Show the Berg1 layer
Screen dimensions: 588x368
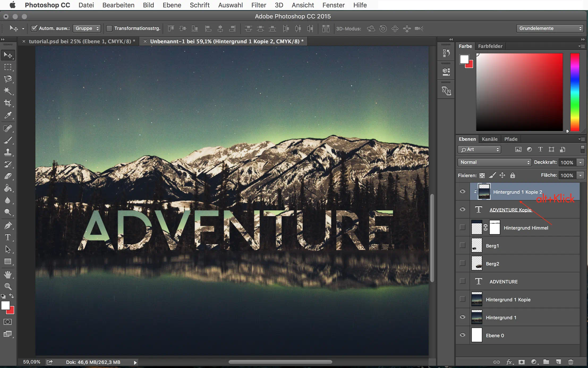462,245
